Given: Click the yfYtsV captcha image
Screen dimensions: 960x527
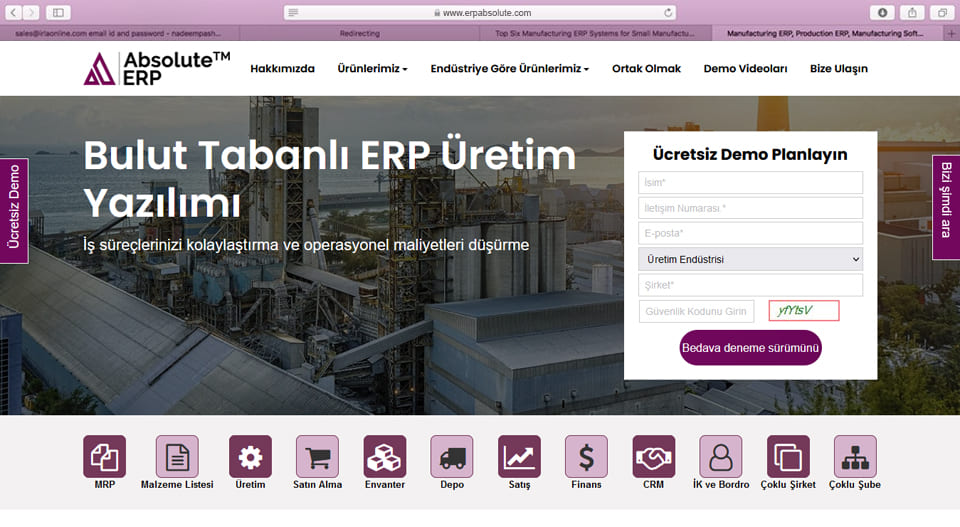Looking at the screenshot, I should [804, 310].
